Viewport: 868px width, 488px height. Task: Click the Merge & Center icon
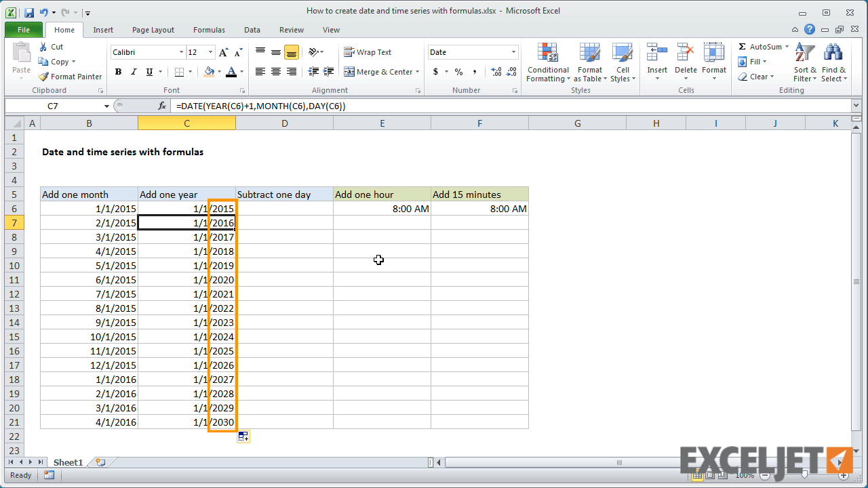[378, 71]
